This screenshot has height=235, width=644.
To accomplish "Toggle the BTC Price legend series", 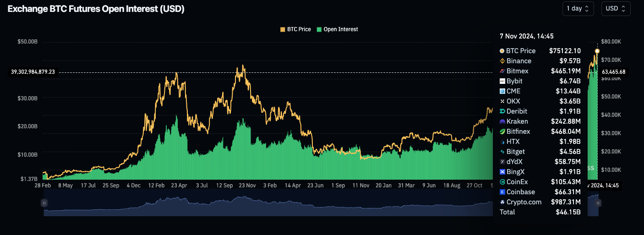I will click(x=295, y=29).
